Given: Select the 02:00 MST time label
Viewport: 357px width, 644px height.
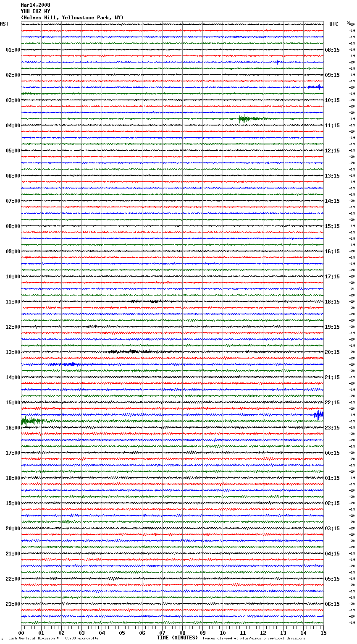Looking at the screenshot, I should (13, 75).
